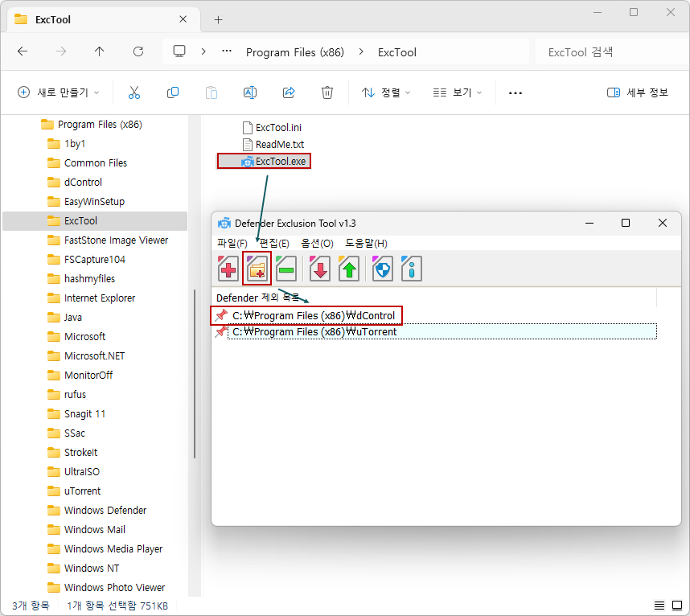Image resolution: width=690 pixels, height=616 pixels.
Task: Click the Paste clipboard icon
Action: click(x=212, y=92)
